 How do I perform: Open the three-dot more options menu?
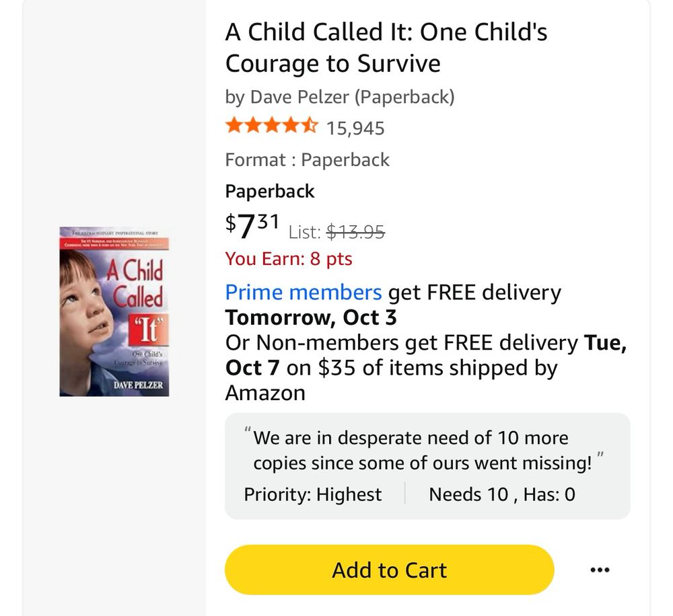coord(599,570)
